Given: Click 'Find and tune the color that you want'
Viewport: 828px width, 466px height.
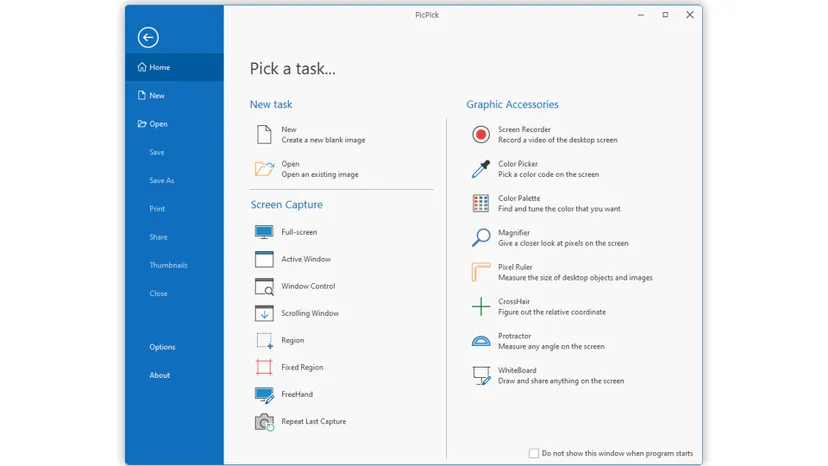Looking at the screenshot, I should point(559,209).
